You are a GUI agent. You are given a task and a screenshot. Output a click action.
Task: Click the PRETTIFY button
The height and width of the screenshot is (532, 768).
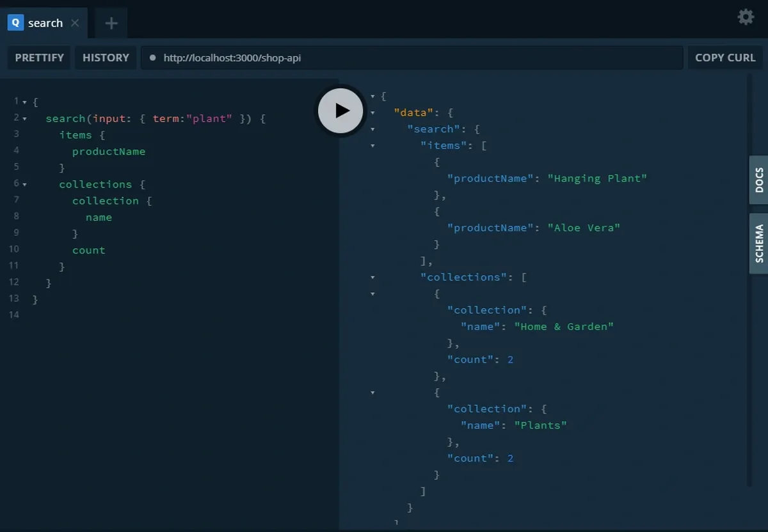coord(40,58)
